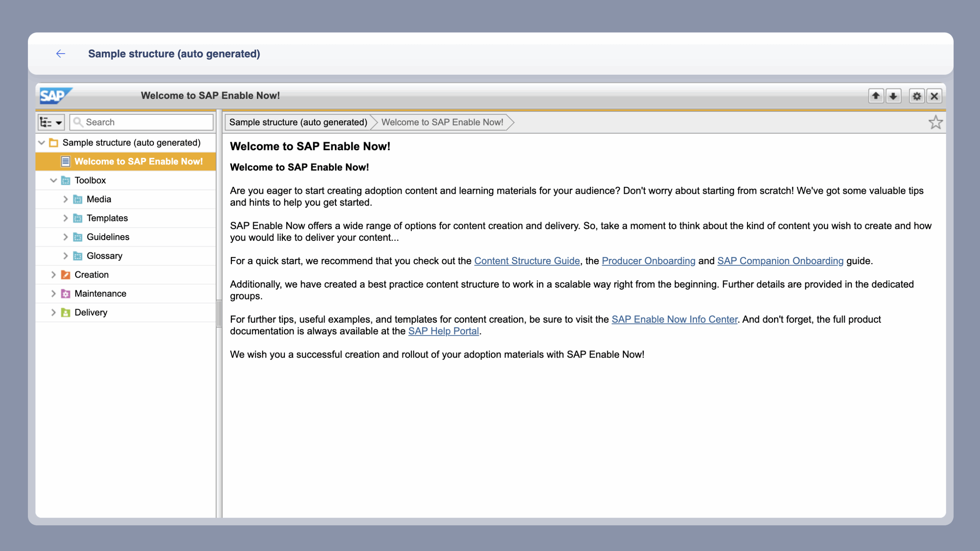Expand the Templates folder

pos(65,218)
